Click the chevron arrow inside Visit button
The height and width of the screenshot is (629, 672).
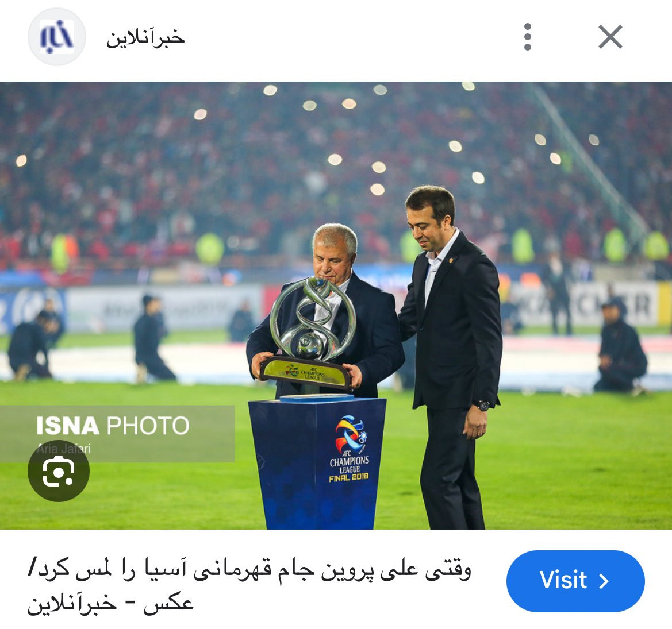[604, 581]
